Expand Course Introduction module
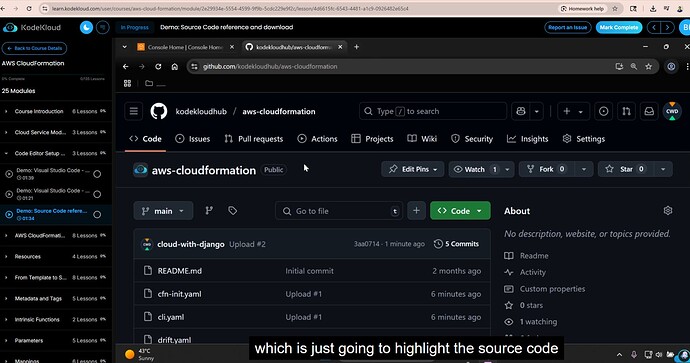Screen dimensions: 690x363 pyautogui.click(x=55, y=111)
